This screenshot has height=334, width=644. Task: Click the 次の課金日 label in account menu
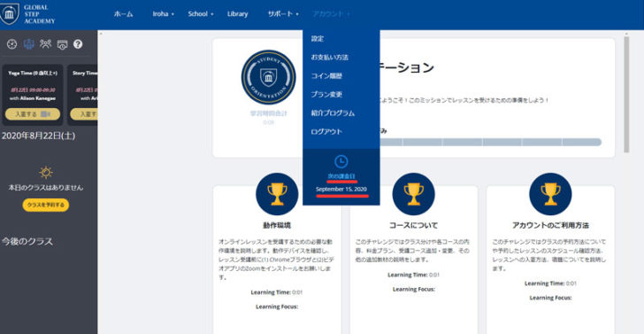click(341, 176)
